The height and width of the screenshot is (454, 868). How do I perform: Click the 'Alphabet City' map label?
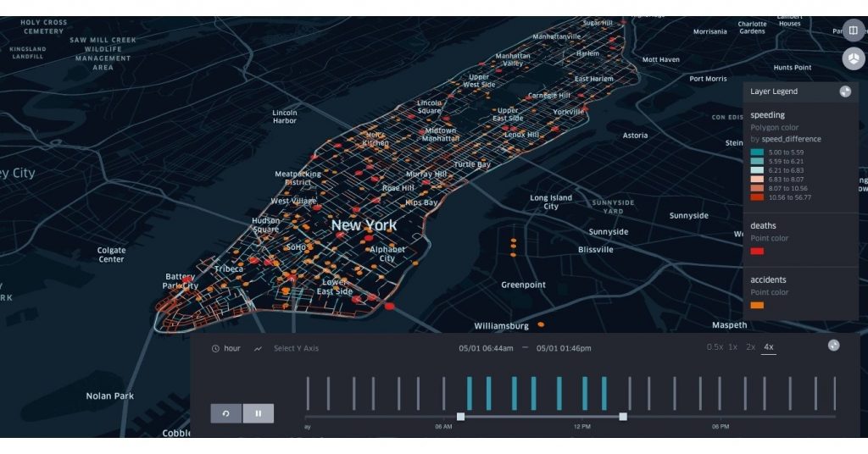pyautogui.click(x=387, y=254)
